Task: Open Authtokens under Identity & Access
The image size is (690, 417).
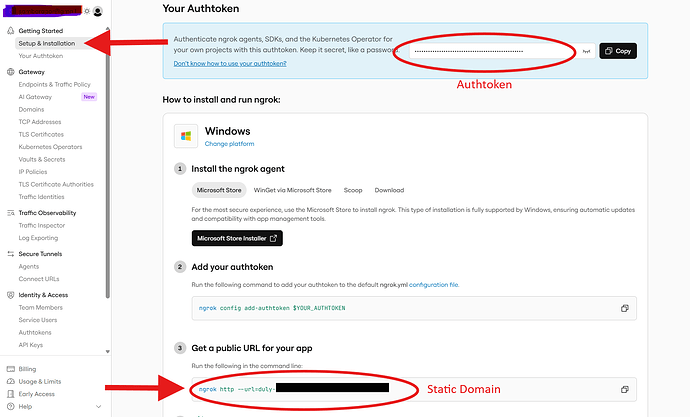Action: point(35,333)
